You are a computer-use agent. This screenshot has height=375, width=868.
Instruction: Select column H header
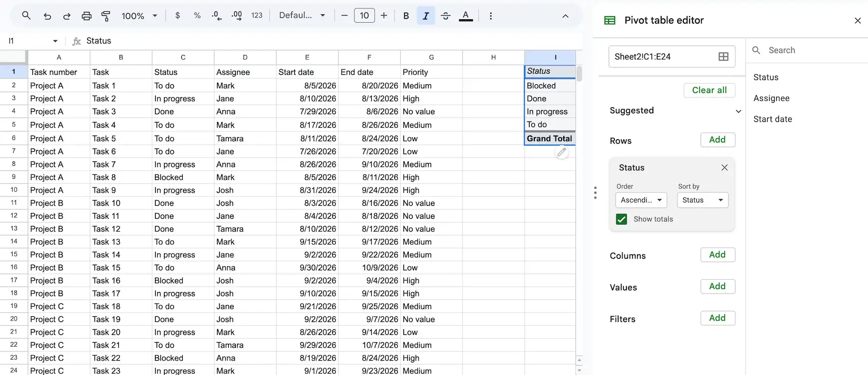[493, 57]
